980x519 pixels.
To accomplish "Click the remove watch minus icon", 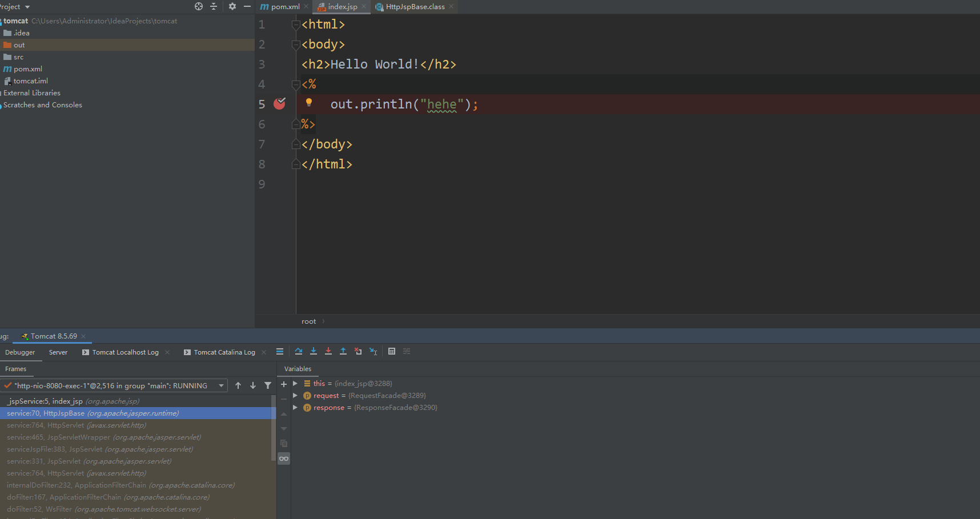I will pyautogui.click(x=284, y=399).
